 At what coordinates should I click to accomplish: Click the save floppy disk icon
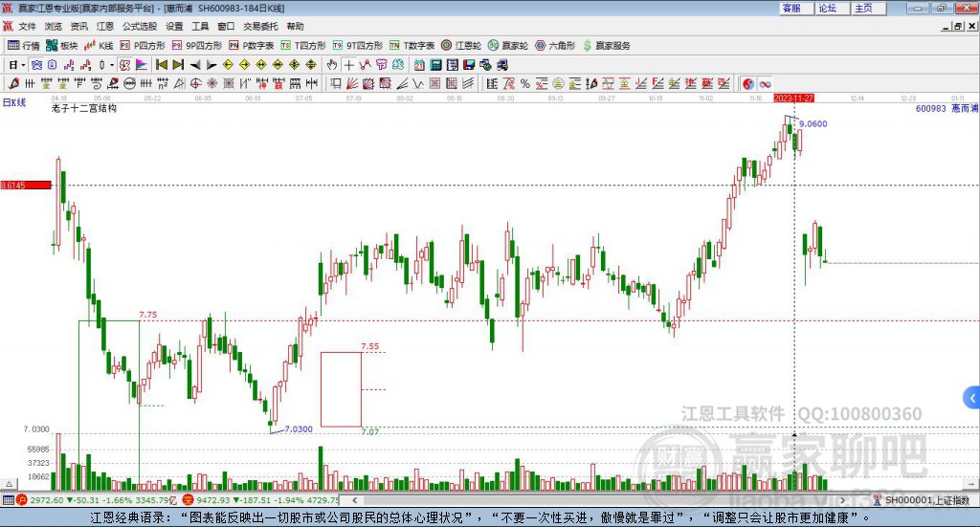pyautogui.click(x=469, y=65)
